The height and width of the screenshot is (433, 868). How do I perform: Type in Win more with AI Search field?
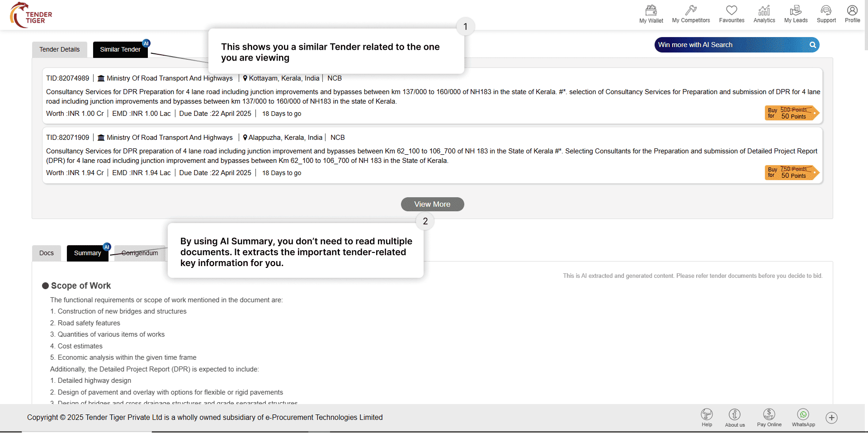click(x=728, y=45)
